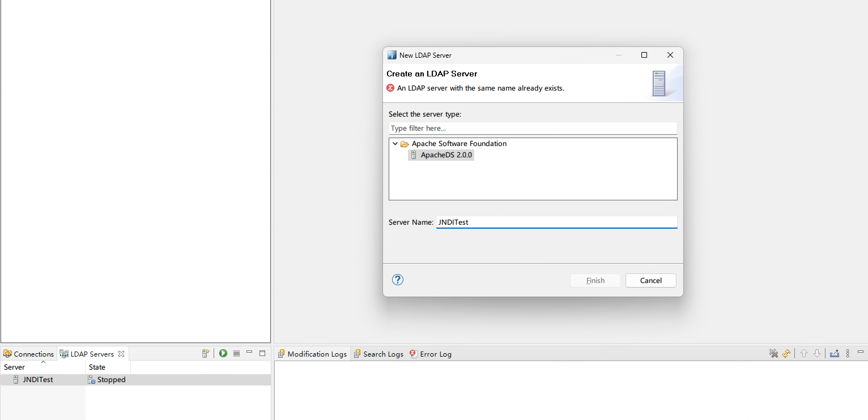
Task: Sort by the State column header
Action: pos(108,367)
